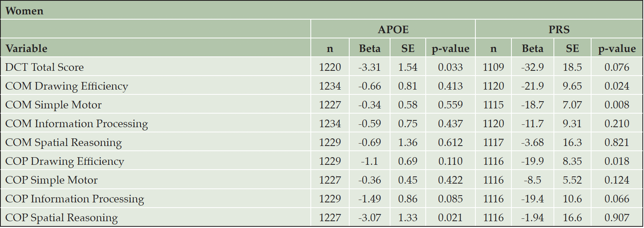The image size is (644, 228).
Task: Select the APOE column group header
Action: click(393, 30)
